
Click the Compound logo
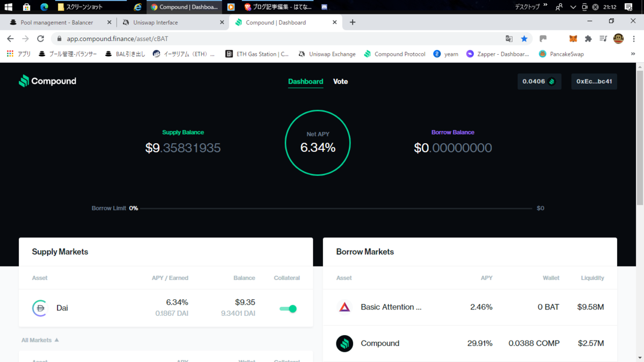[47, 81]
